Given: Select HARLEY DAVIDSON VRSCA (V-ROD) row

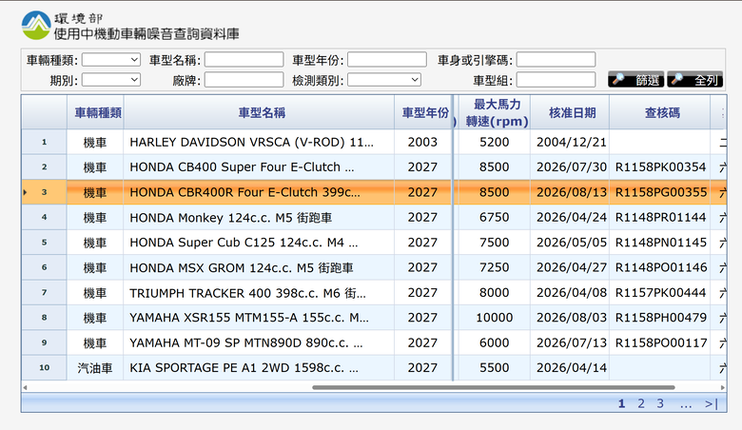Looking at the screenshot, I should [374, 142].
